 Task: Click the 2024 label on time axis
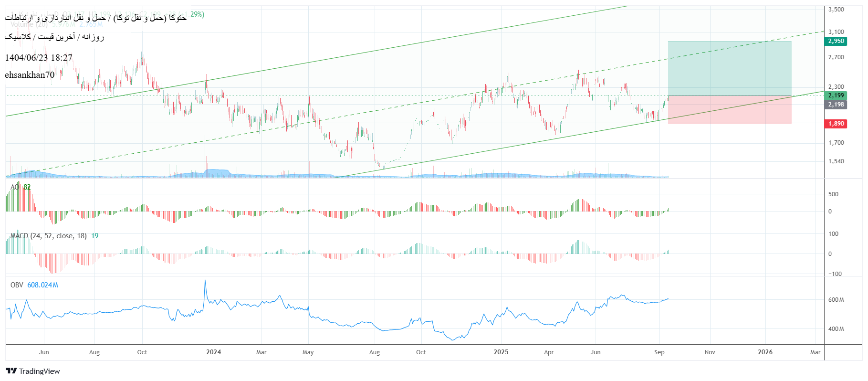[x=213, y=352]
